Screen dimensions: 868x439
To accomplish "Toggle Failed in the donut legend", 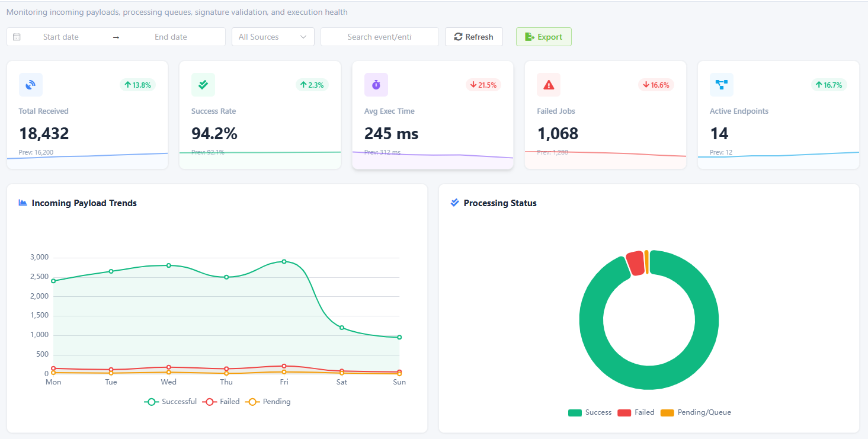I will tap(636, 412).
